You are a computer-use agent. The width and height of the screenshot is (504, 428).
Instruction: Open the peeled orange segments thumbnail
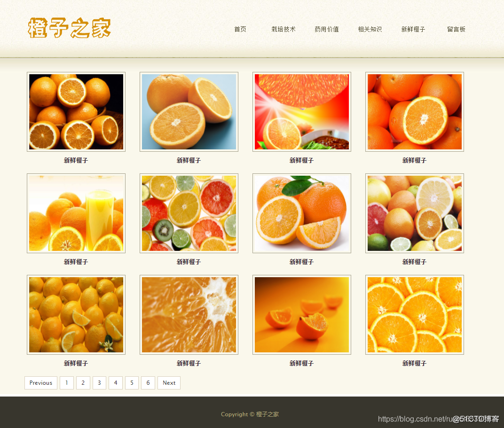pos(301,314)
